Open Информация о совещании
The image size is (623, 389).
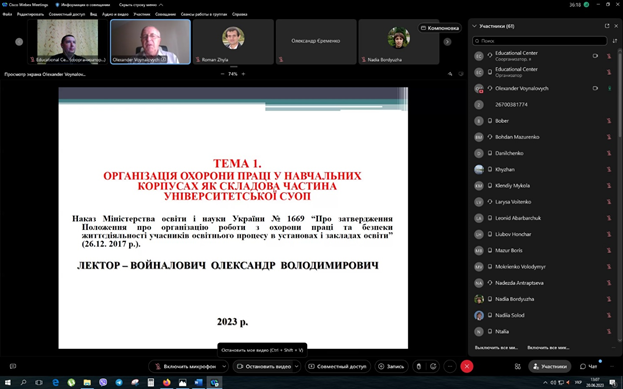click(82, 5)
